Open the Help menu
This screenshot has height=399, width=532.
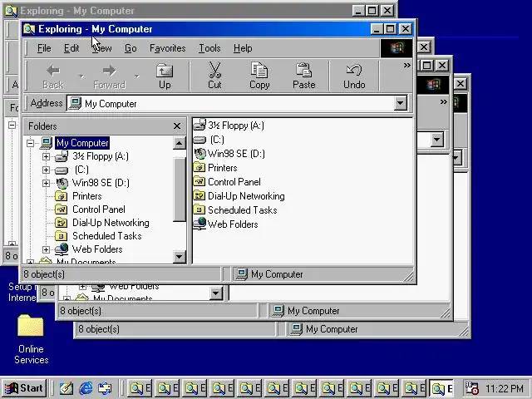(243, 48)
